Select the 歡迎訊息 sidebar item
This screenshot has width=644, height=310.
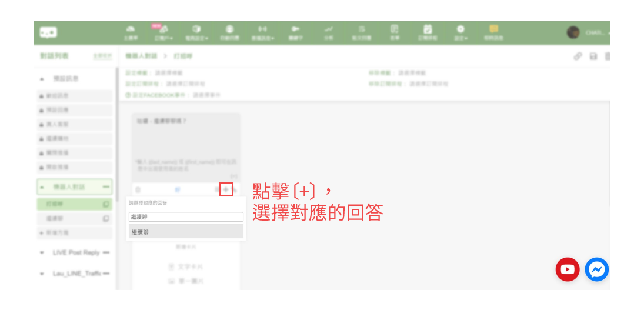coord(74,96)
